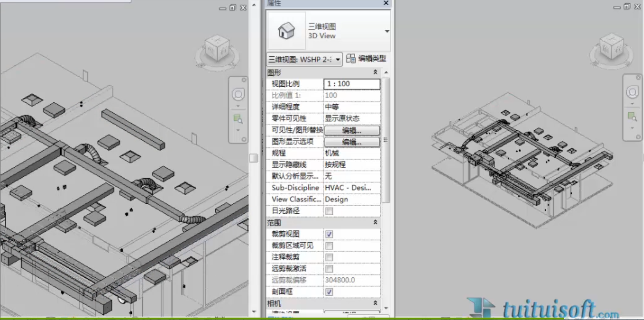Open the steering wheel in the right view

632,92
